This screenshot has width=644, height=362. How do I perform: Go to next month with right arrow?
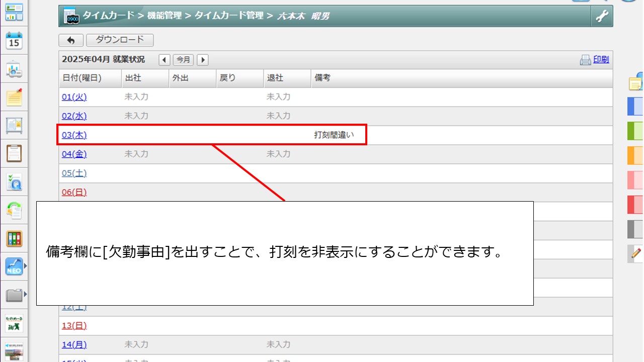point(202,60)
